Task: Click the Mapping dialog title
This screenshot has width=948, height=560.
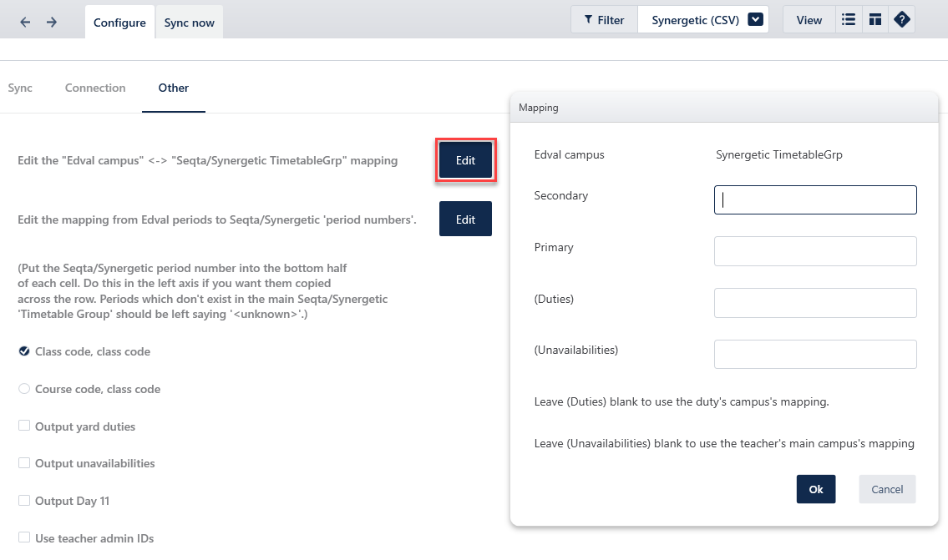Action: coord(539,108)
